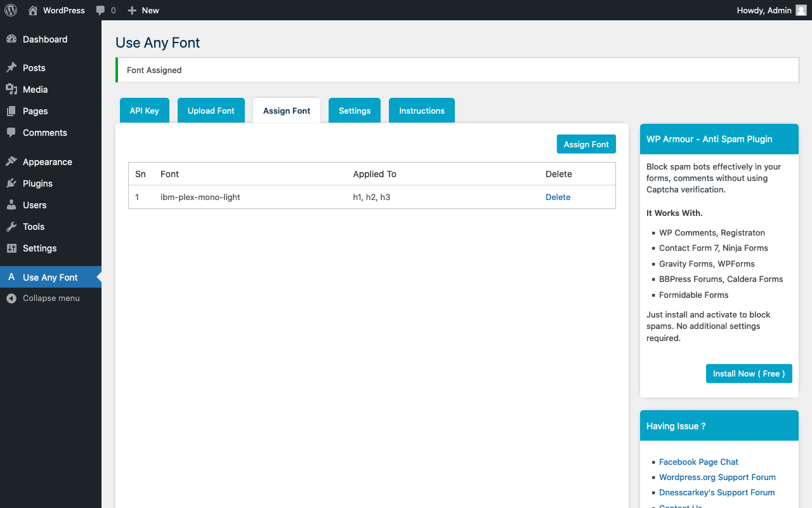The height and width of the screenshot is (508, 812).
Task: Click the Tools wrench icon
Action: pyautogui.click(x=11, y=227)
